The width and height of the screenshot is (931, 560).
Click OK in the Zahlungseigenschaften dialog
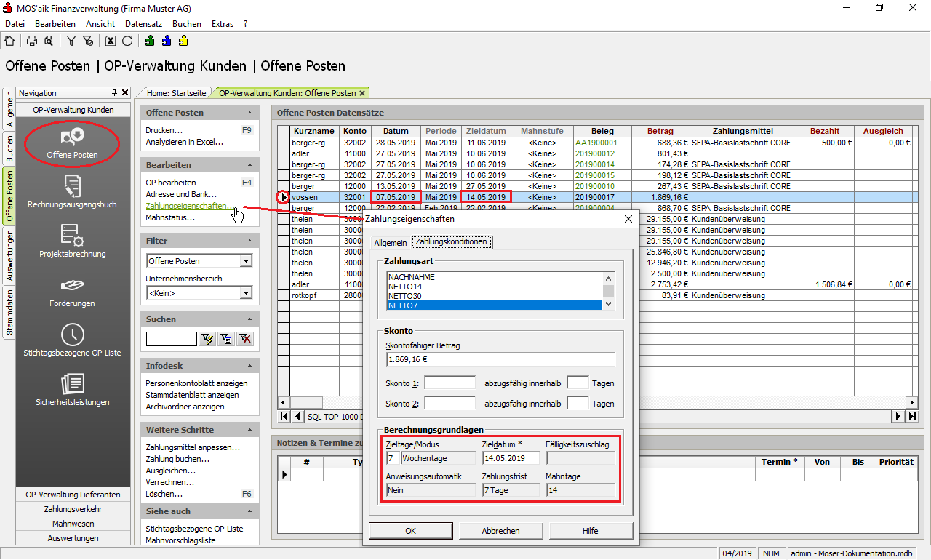[410, 531]
